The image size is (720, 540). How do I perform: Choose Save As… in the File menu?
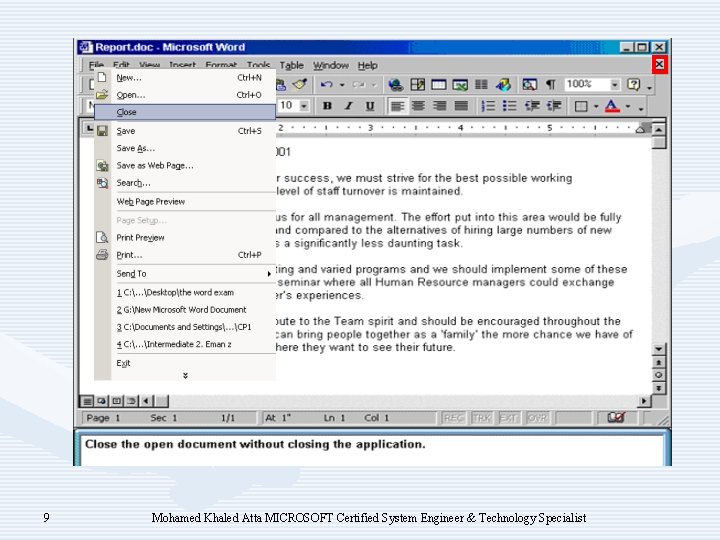click(x=185, y=148)
